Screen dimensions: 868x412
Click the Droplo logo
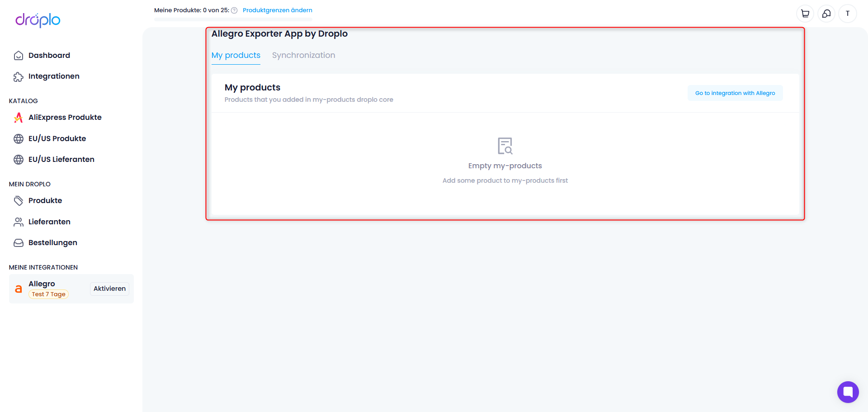(38, 20)
